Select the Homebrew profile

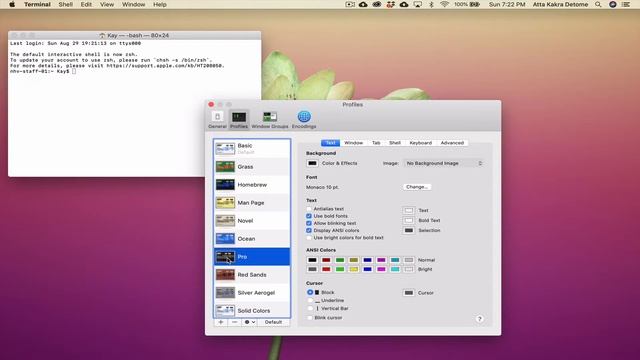[252, 184]
